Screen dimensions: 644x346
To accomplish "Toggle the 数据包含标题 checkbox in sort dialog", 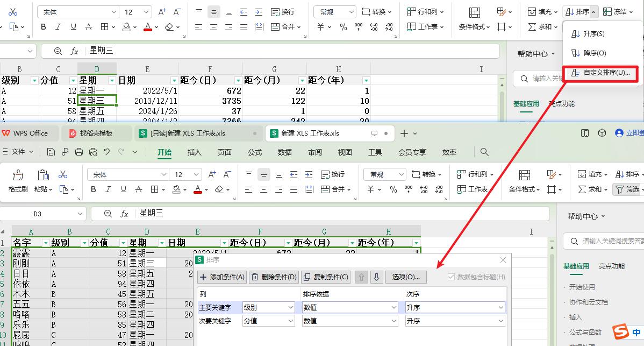I will tap(451, 277).
